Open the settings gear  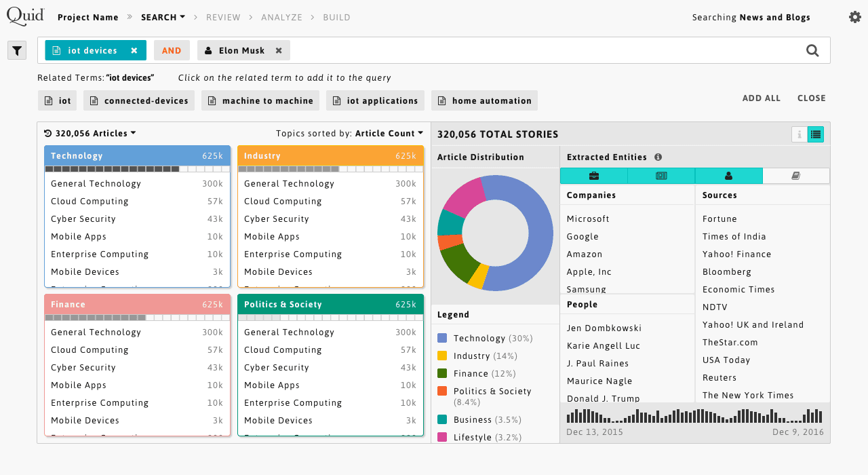tap(855, 17)
